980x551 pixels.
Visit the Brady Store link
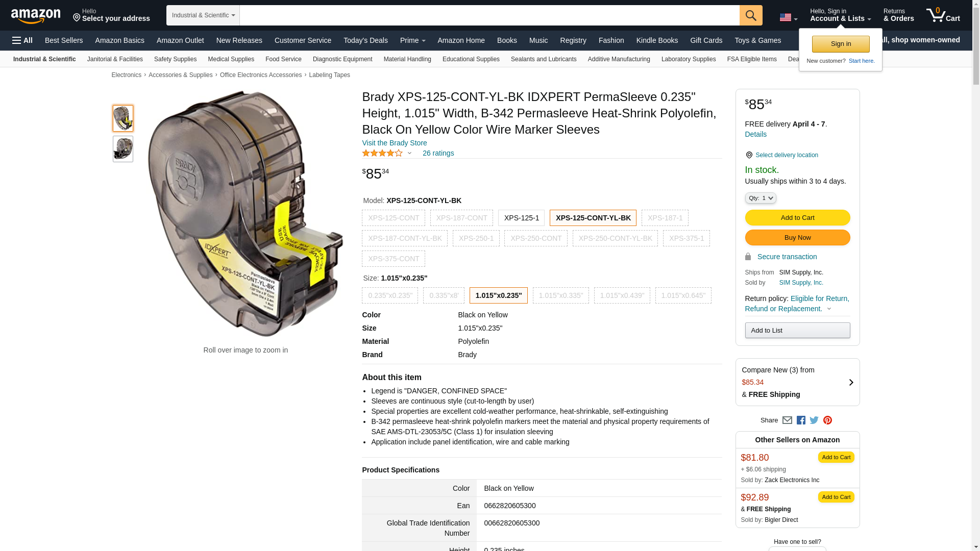(394, 143)
